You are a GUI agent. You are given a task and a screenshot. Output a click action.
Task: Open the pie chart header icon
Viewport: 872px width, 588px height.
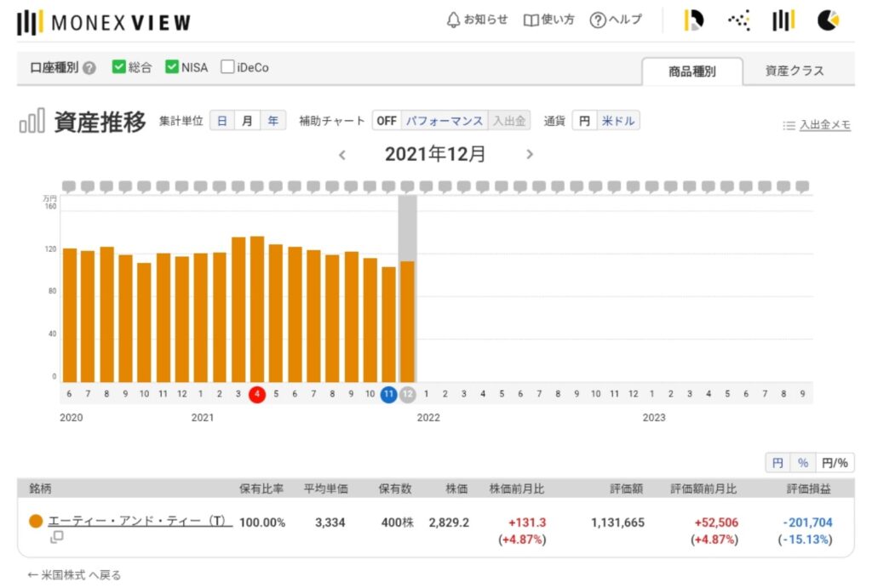tap(828, 20)
